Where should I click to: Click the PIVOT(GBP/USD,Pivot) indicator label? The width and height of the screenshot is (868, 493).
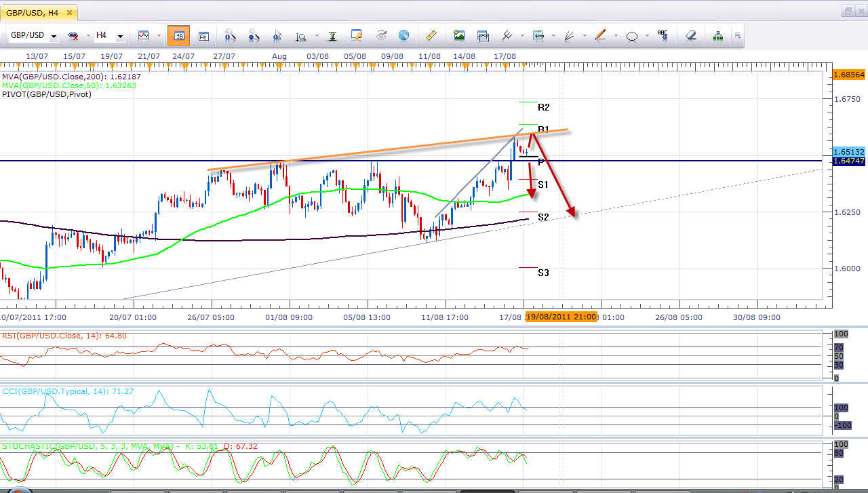46,94
